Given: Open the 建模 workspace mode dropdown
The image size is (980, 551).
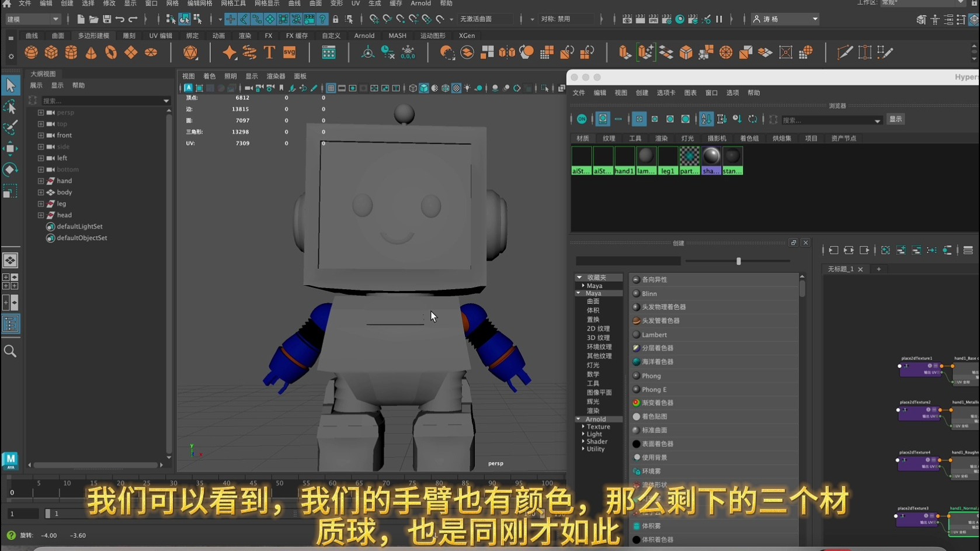Looking at the screenshot, I should 33,19.
